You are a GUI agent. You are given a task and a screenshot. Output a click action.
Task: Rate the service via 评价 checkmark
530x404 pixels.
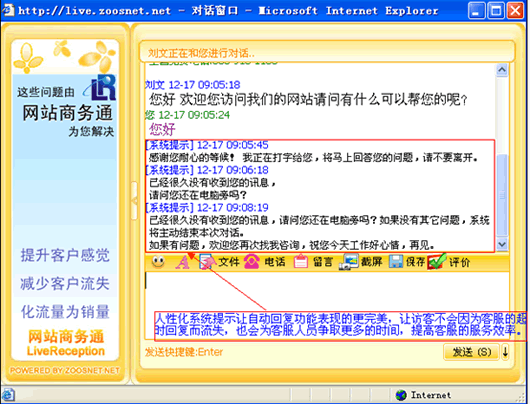pos(449,262)
